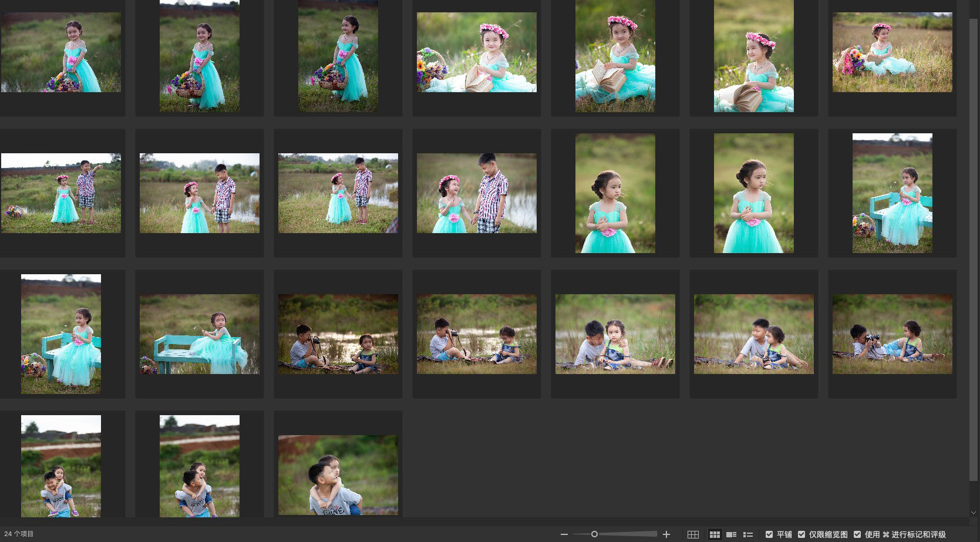Switch to details view
The width and height of the screenshot is (980, 542).
pyautogui.click(x=731, y=534)
